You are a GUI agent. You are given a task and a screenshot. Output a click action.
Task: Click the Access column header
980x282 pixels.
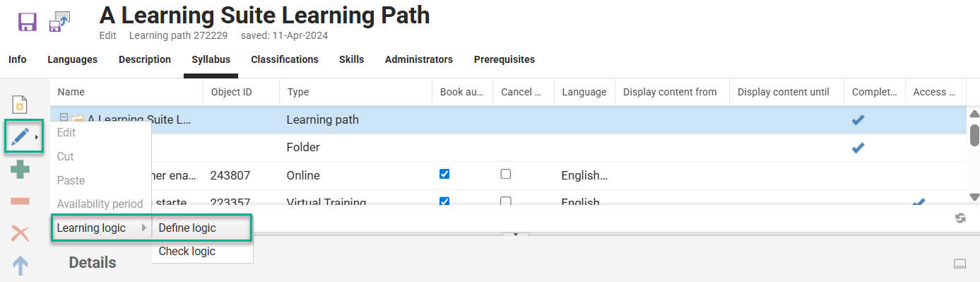click(x=936, y=92)
